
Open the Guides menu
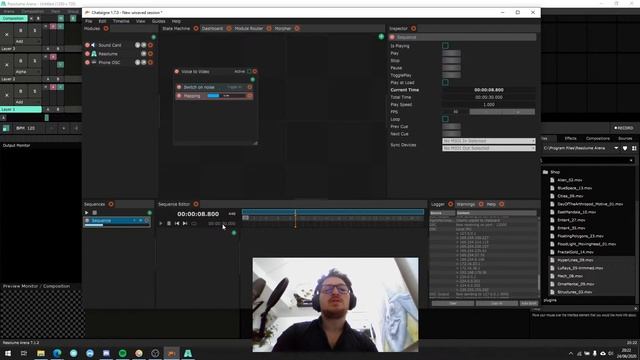[158, 21]
